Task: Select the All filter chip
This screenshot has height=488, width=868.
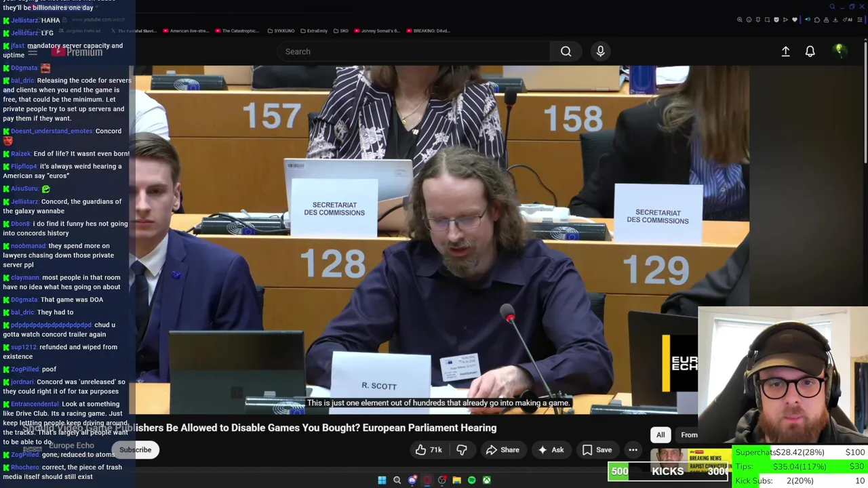Action: click(x=660, y=435)
